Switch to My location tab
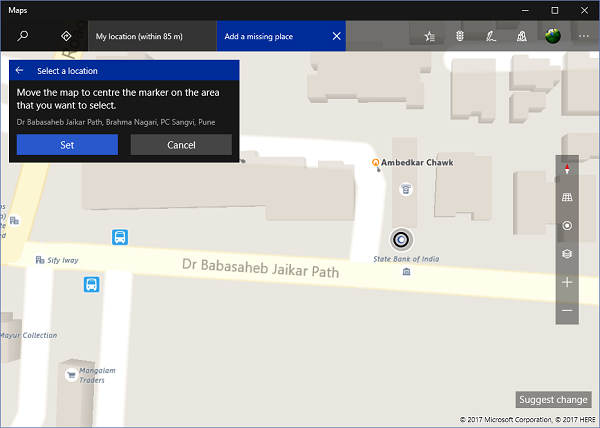 coord(152,36)
